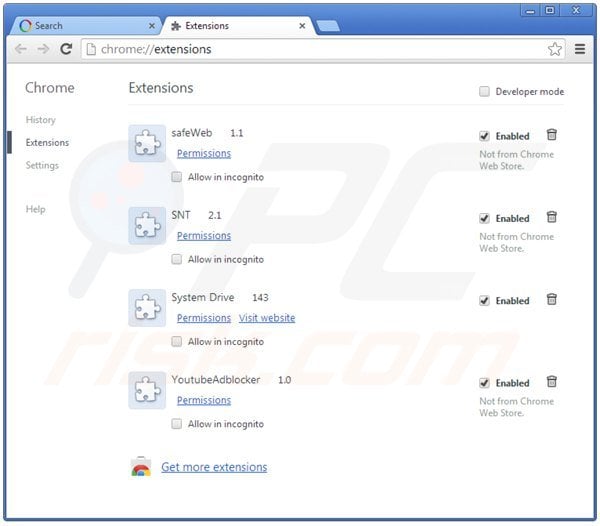View System Drive Permissions link

pos(204,318)
